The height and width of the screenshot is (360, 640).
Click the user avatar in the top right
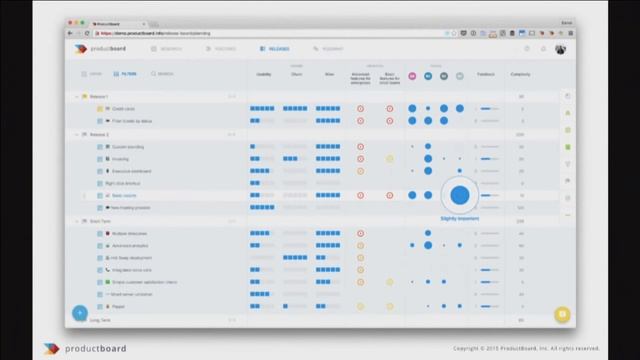pos(560,49)
